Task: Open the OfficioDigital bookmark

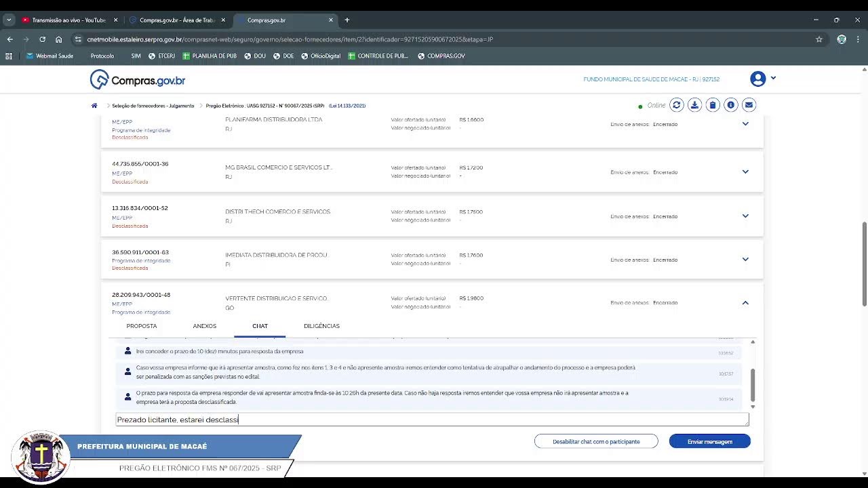Action: (321, 56)
